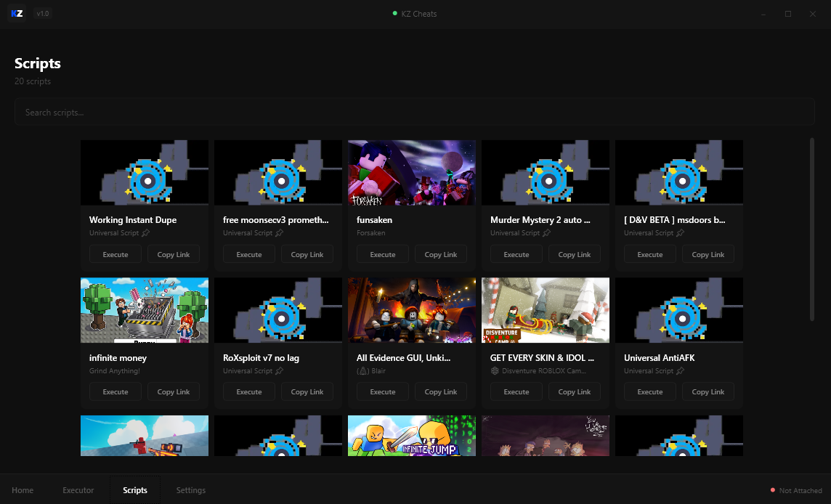Click the scripts list vertical scrollbar
The height and width of the screenshot is (504, 831).
[812, 229]
